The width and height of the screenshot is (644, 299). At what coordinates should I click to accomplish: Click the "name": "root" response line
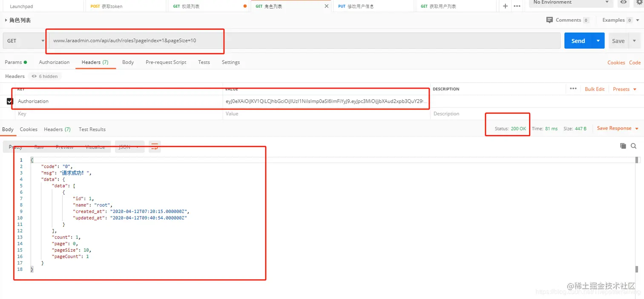[x=92, y=205]
